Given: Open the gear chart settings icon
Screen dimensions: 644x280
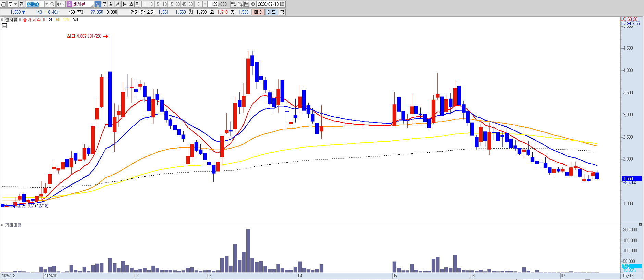Looking at the screenshot, I should coord(253,4).
